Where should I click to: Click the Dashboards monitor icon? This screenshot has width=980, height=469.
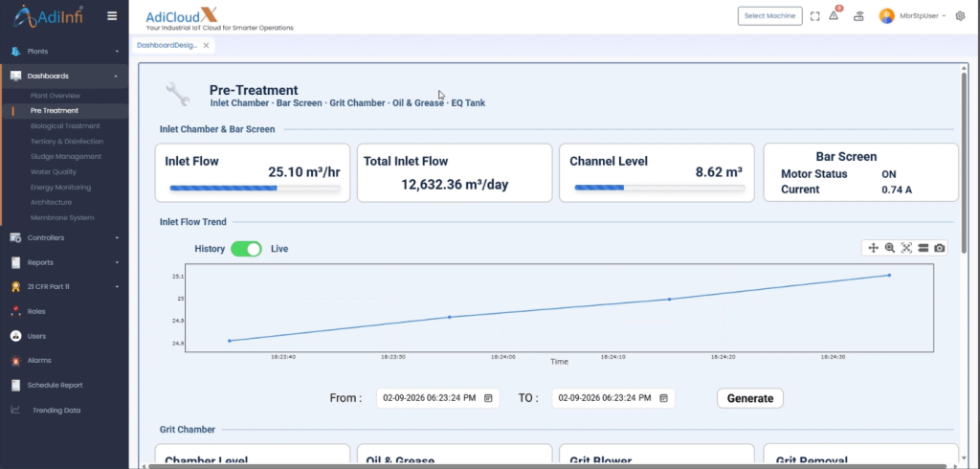(x=15, y=76)
